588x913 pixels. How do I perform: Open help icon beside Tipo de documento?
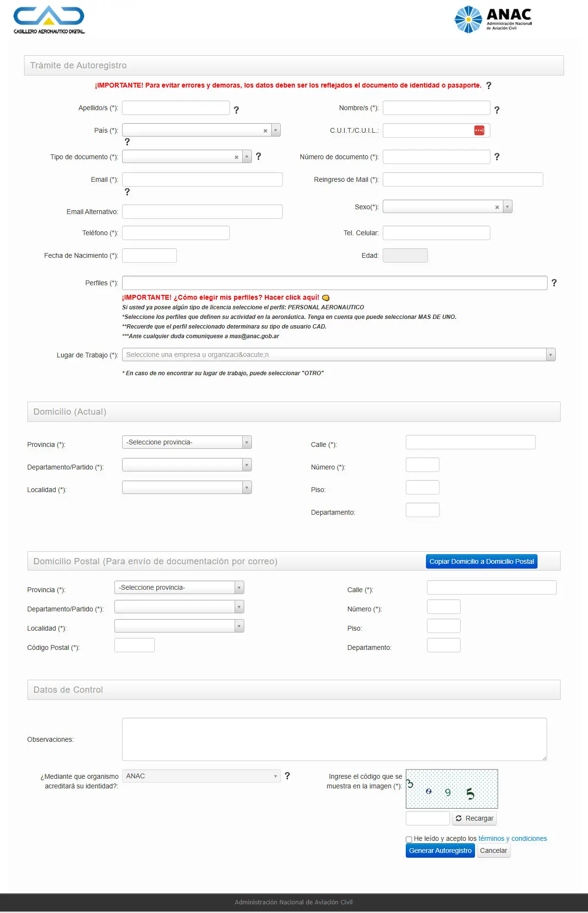point(258,156)
